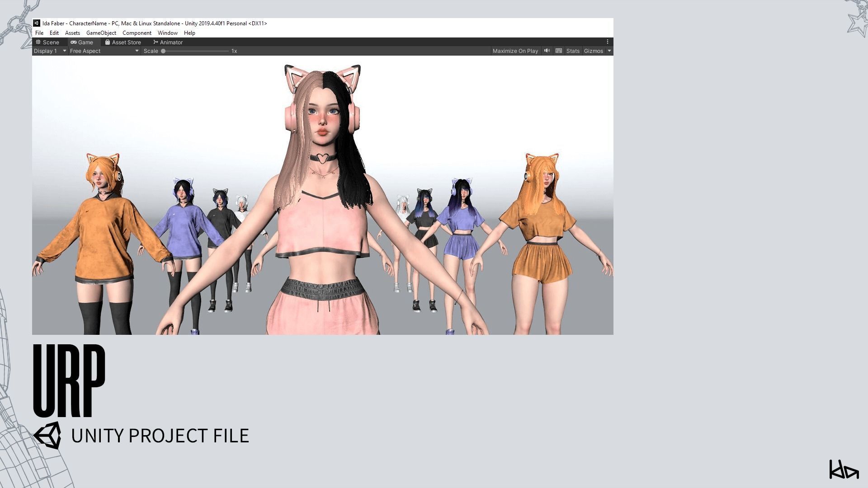Viewport: 868px width, 488px height.
Task: Open the File menu
Action: coord(39,33)
